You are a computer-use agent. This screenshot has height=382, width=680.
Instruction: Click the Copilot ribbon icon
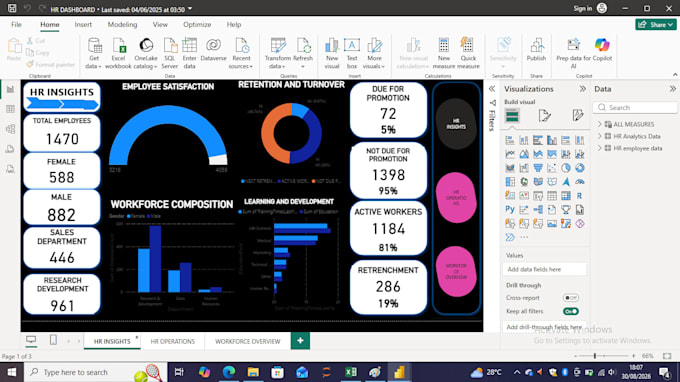(602, 51)
